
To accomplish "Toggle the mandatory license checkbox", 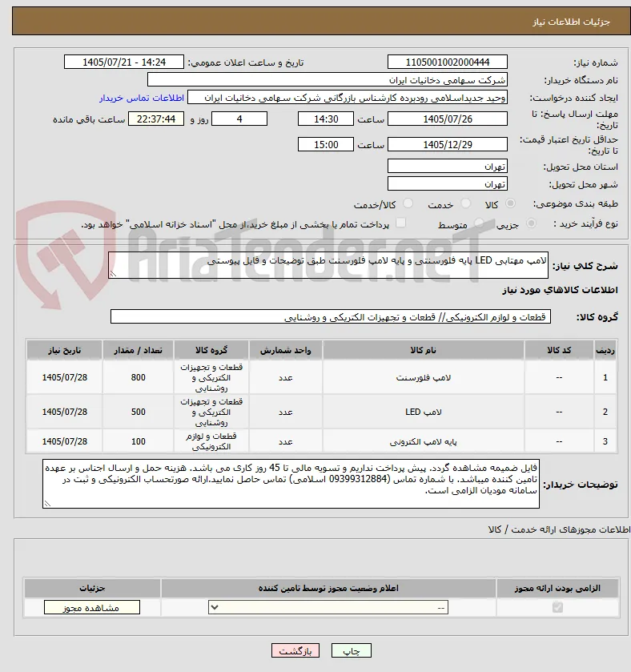I will point(557,607).
